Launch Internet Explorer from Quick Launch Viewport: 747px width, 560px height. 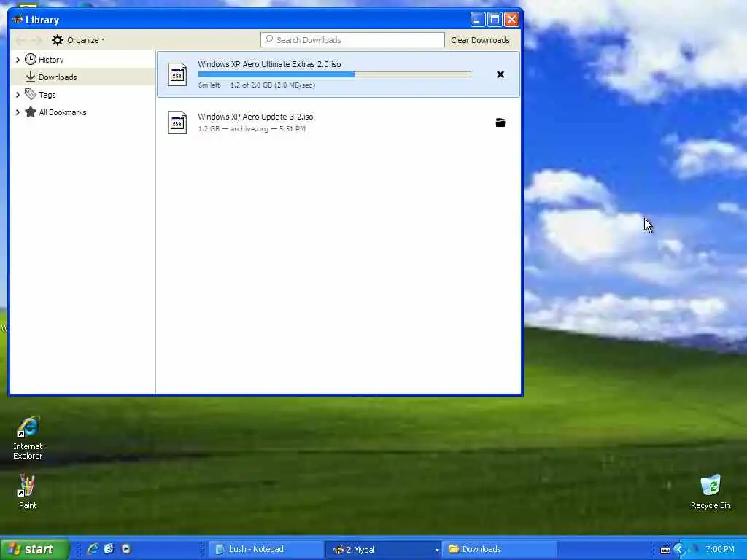pyautogui.click(x=93, y=549)
